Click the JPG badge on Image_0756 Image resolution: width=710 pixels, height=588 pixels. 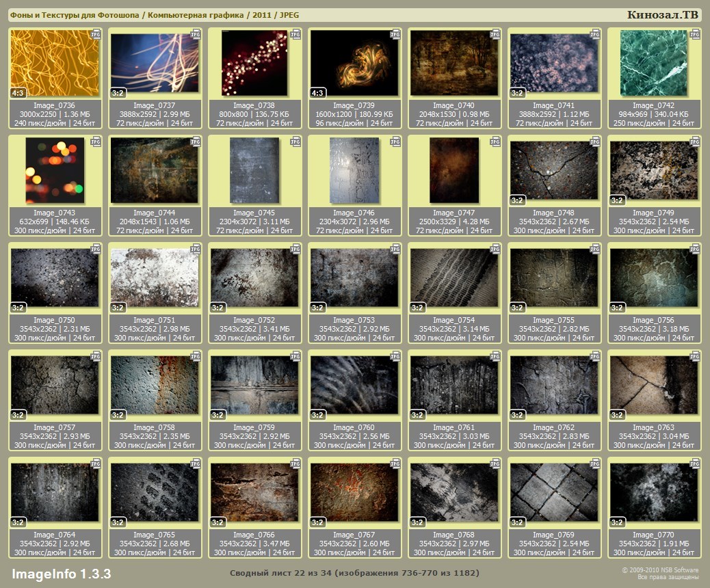coord(695,249)
